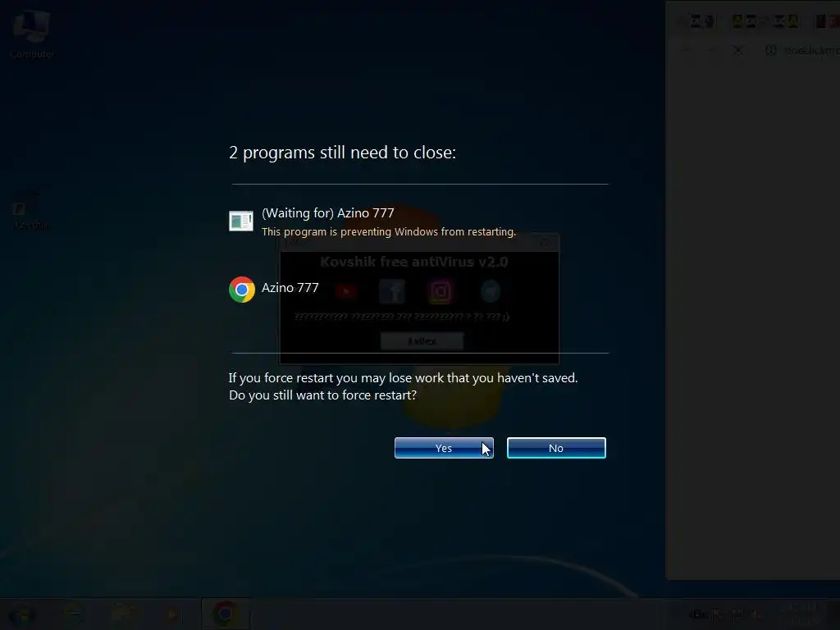Click the Facebook icon in Kovshik antiVirus window

click(392, 291)
